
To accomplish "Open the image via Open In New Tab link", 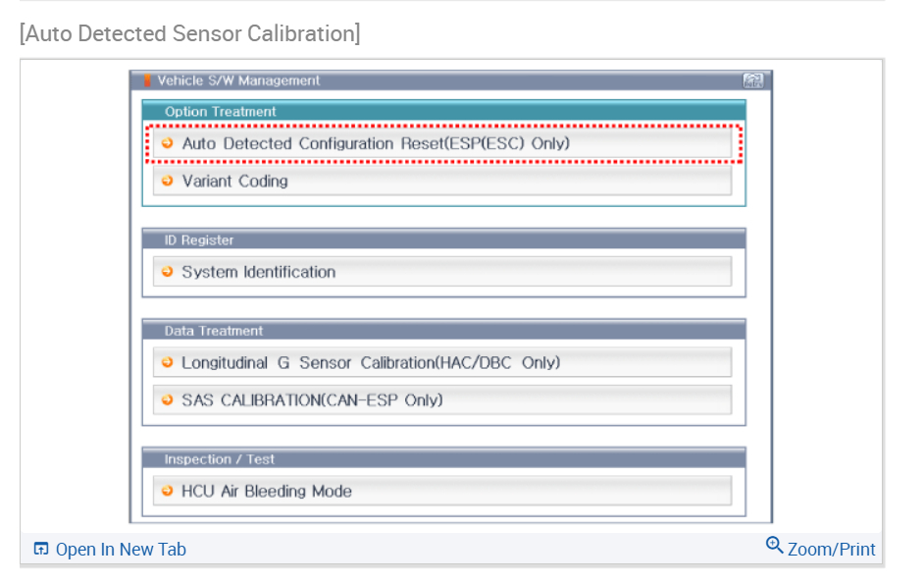I will point(121,550).
